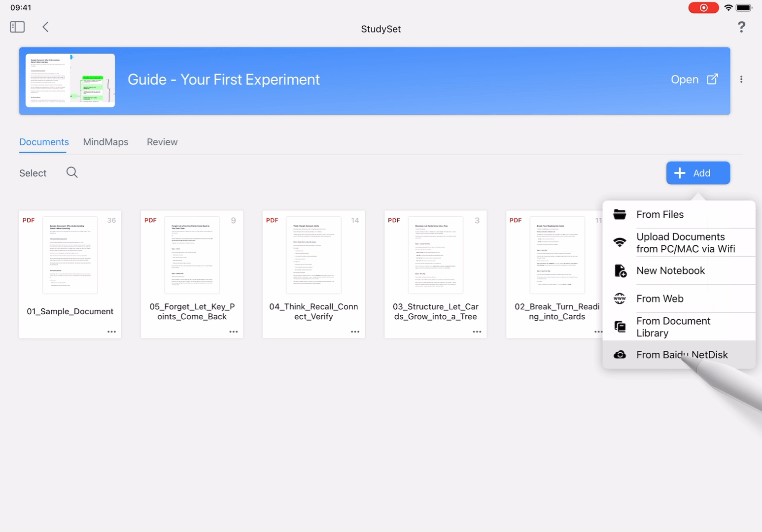Open the Guide - Your First Experiment

(x=694, y=80)
